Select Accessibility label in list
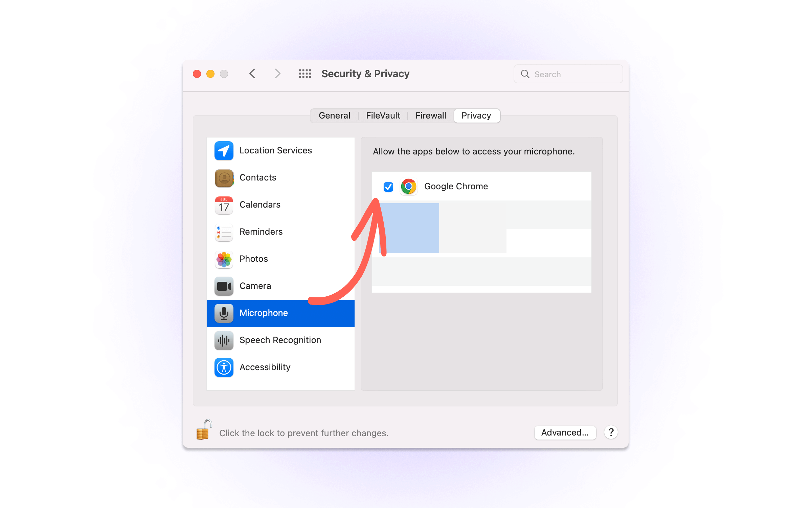The height and width of the screenshot is (508, 812). click(x=265, y=367)
